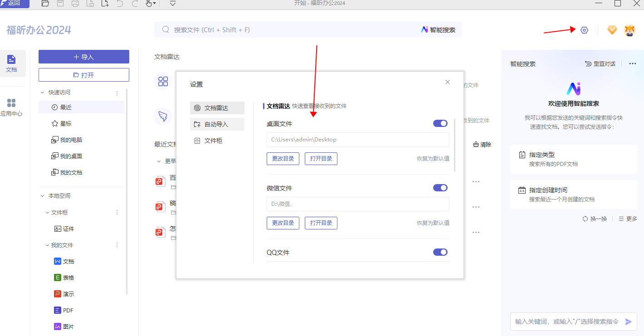Viewport: 644px width, 336px height.
Task: Click the 文档雷达 grid icon in main area
Action: [163, 82]
